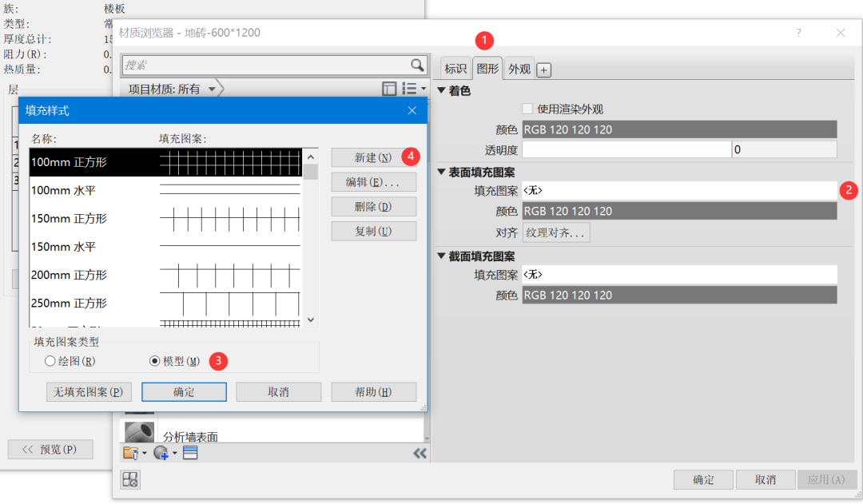
Task: Click 确定 in the material browser footer
Action: click(x=703, y=480)
